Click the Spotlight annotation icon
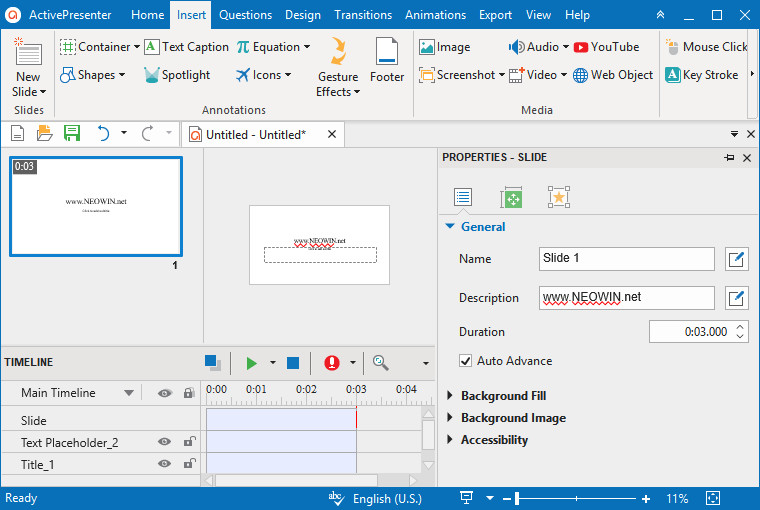 click(x=151, y=75)
